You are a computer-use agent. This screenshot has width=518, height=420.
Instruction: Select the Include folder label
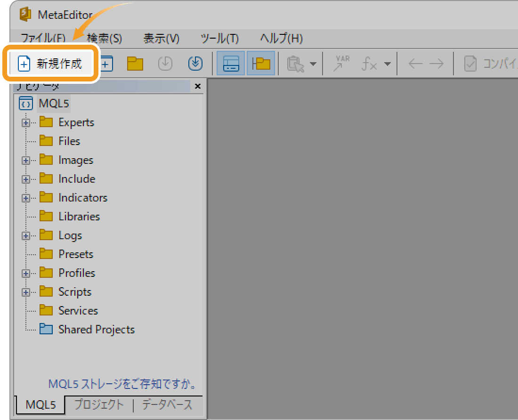(77, 179)
